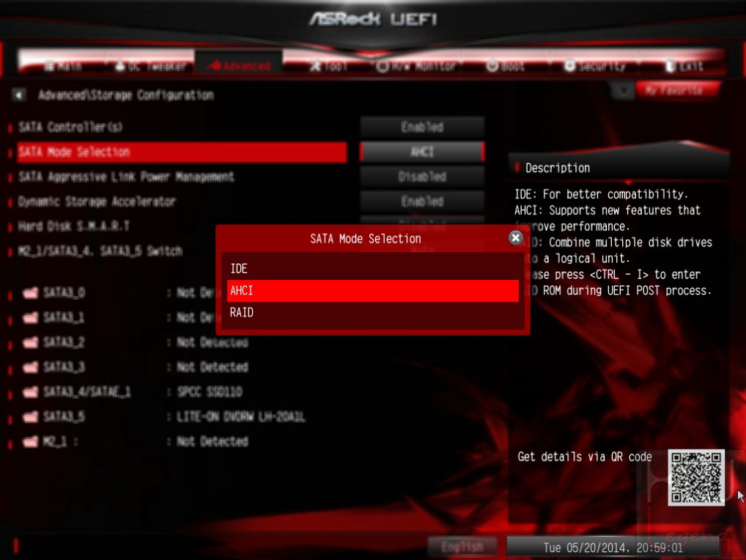Select IDE in the mode list
This screenshot has height=560, width=746.
pyautogui.click(x=372, y=268)
